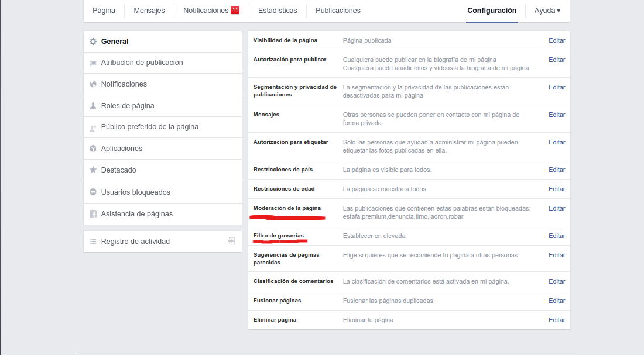Open the Mensajes tab
Image resolution: width=644 pixels, height=355 pixels.
tap(149, 11)
